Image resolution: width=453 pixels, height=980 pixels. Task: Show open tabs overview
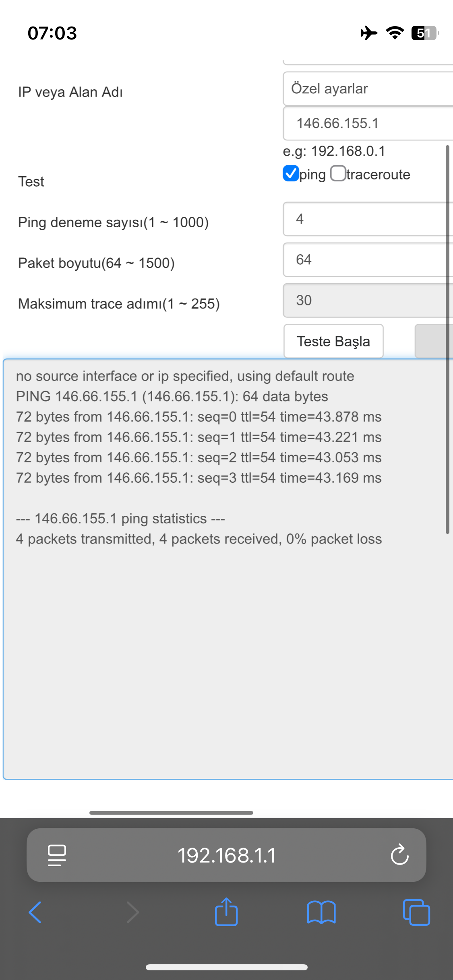coord(416,912)
